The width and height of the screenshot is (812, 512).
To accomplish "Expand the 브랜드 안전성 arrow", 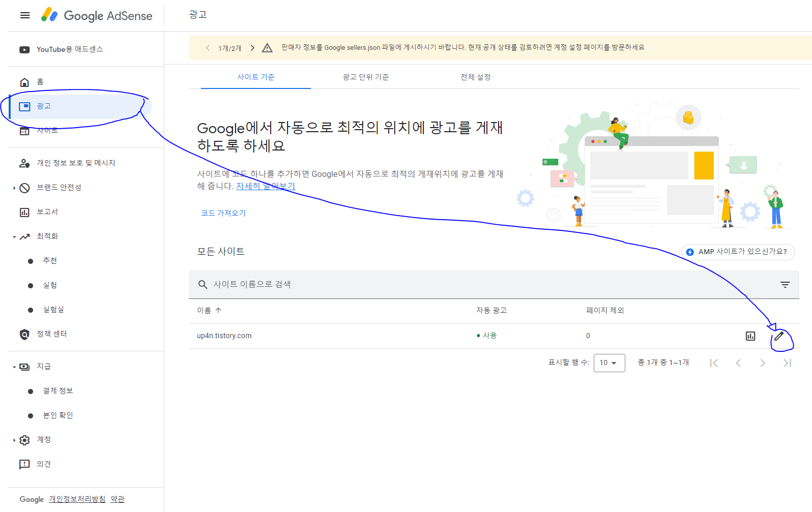I will coord(14,188).
